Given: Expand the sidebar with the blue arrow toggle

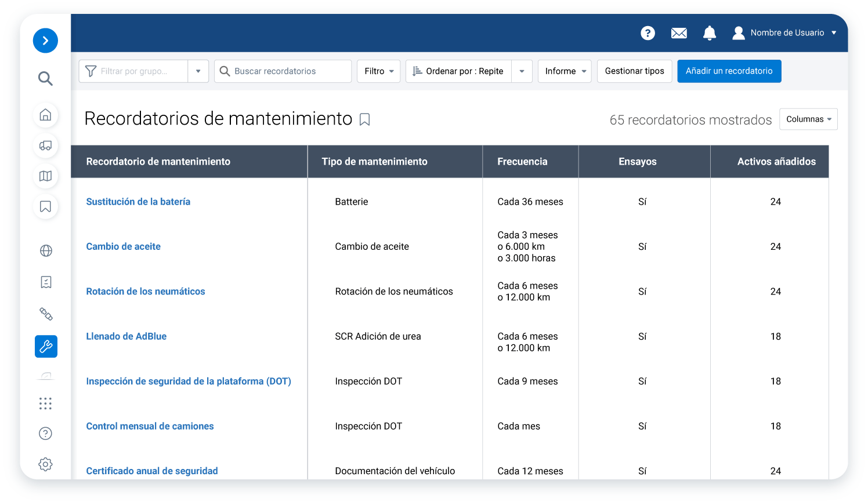Looking at the screenshot, I should pos(45,41).
